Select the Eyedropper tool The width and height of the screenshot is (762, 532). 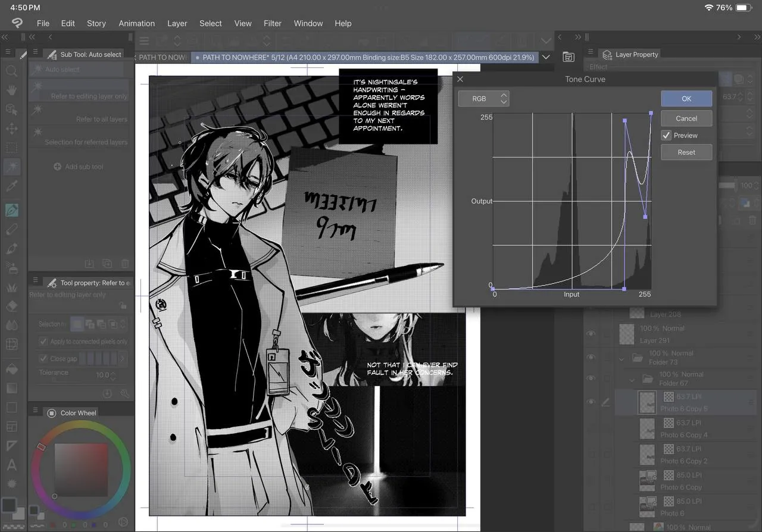(11, 187)
